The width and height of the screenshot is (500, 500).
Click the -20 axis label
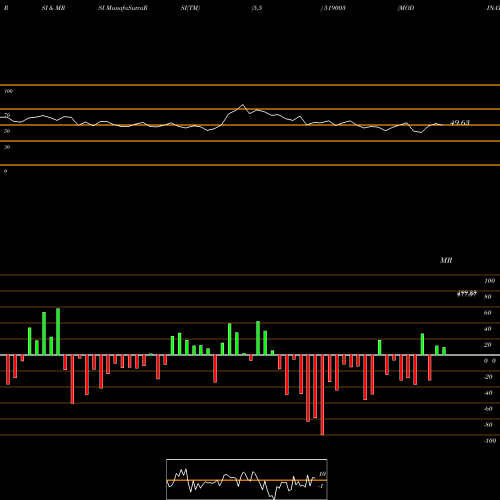[488, 377]
